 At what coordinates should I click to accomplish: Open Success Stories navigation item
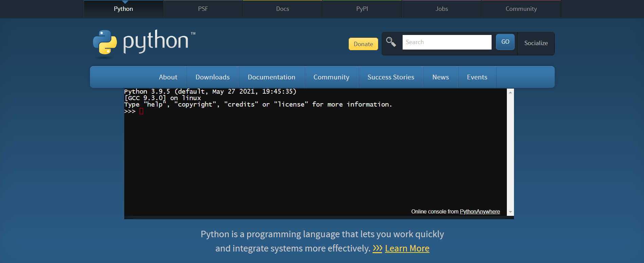(x=391, y=77)
